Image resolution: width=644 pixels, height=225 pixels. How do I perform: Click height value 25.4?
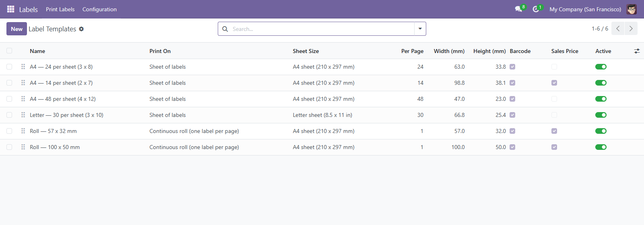point(501,115)
